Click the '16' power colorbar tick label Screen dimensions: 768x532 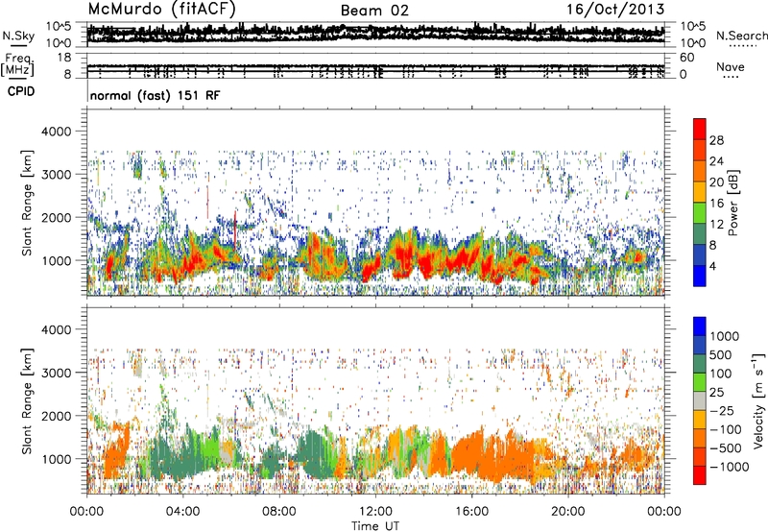click(716, 204)
